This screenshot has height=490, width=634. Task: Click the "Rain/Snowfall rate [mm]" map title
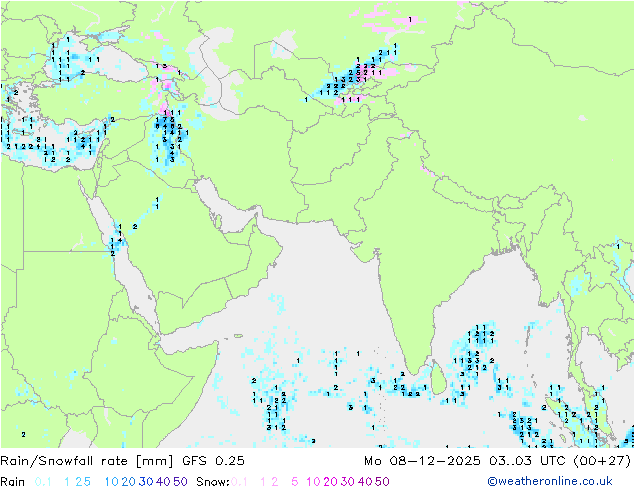coord(87,461)
